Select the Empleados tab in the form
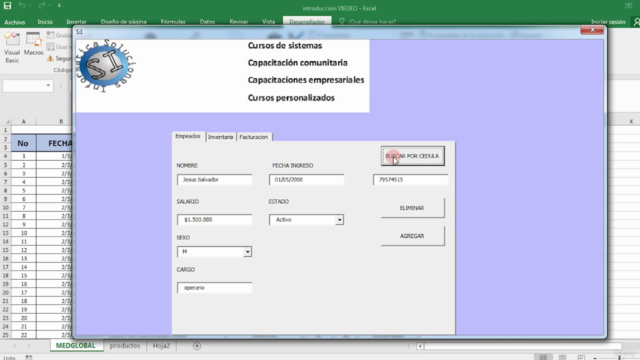The image size is (640, 360). (x=188, y=136)
